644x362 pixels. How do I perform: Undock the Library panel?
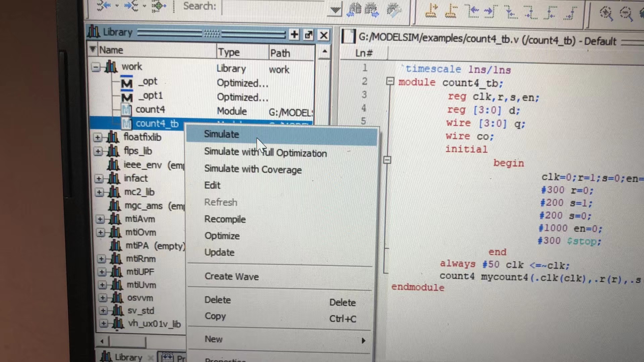pos(309,35)
